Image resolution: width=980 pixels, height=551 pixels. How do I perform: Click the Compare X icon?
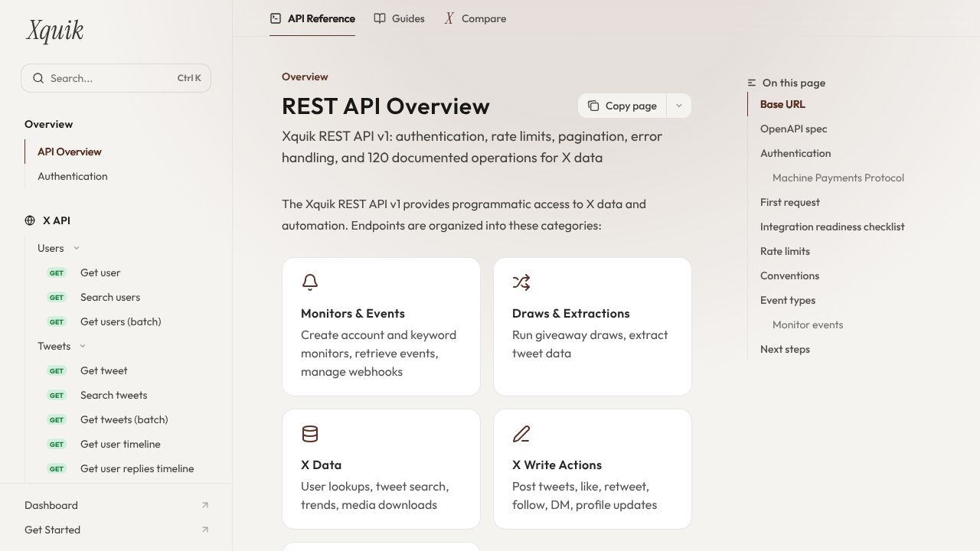pyautogui.click(x=449, y=18)
